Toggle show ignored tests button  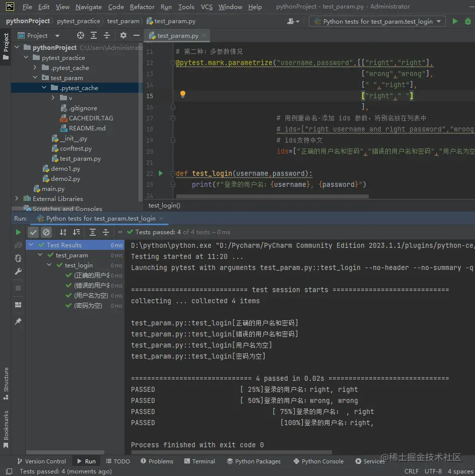click(46, 232)
